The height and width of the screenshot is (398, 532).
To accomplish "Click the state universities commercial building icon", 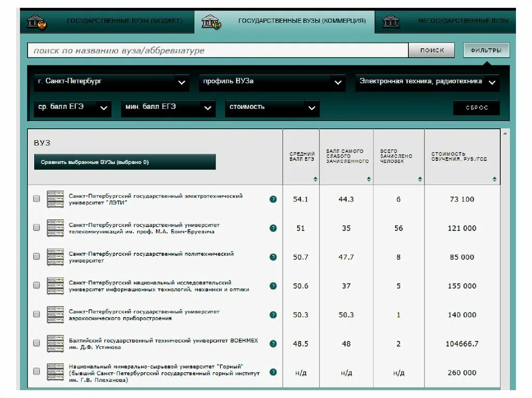I will tap(211, 22).
